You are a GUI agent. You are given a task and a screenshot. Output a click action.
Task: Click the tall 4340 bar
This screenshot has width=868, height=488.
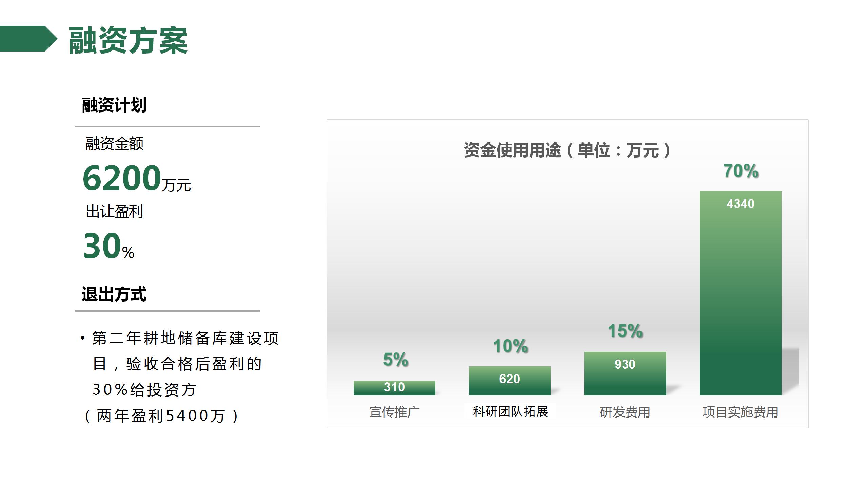(x=741, y=293)
